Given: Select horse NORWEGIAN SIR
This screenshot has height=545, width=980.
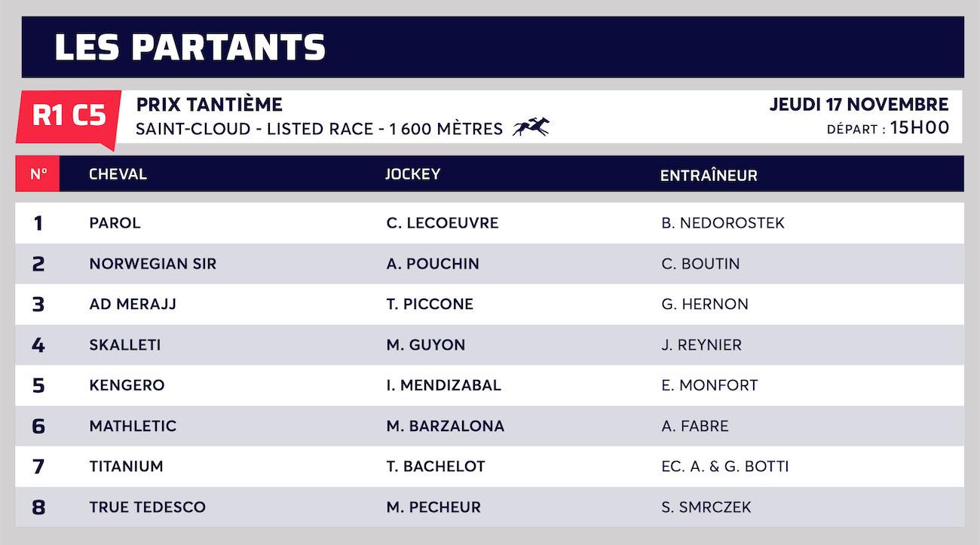Looking at the screenshot, I should 152,264.
